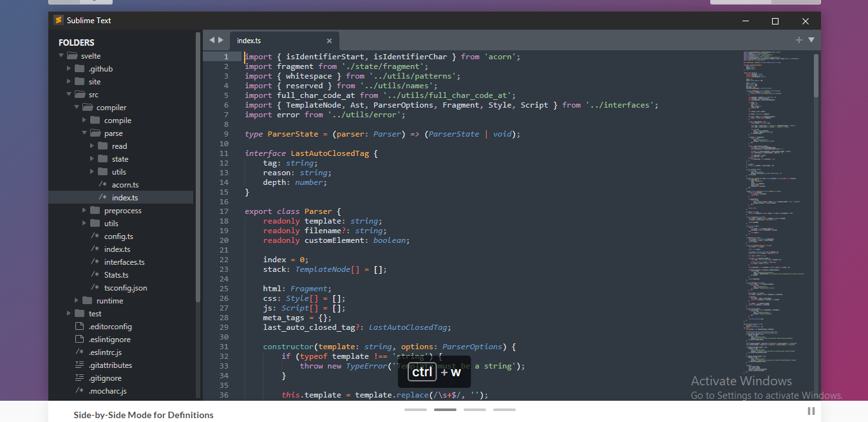Image resolution: width=868 pixels, height=422 pixels.
Task: Click the minimap code preview
Action: (773, 193)
